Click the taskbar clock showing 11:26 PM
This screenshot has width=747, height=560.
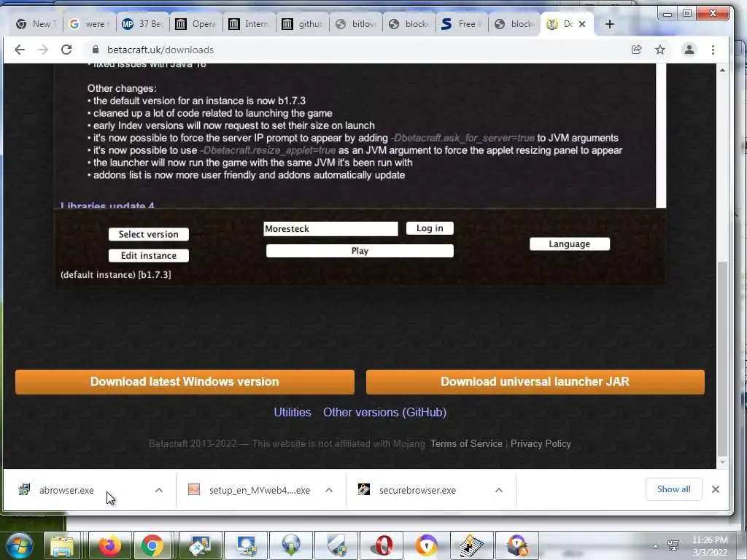pyautogui.click(x=710, y=546)
